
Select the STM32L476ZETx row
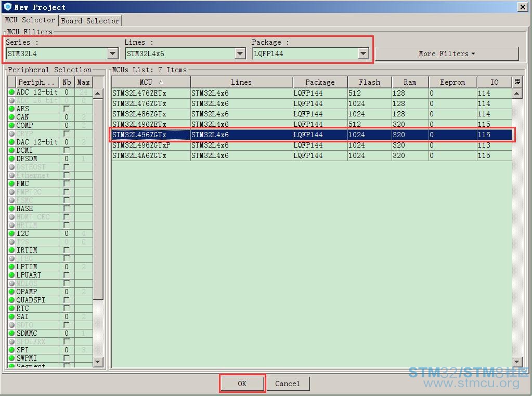tap(312, 93)
